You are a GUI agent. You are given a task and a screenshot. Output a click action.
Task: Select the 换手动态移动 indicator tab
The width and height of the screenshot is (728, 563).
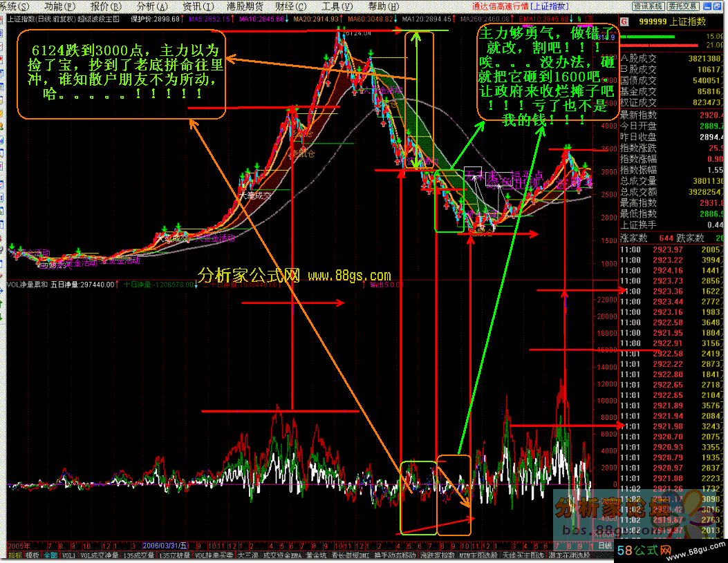pyautogui.click(x=395, y=555)
